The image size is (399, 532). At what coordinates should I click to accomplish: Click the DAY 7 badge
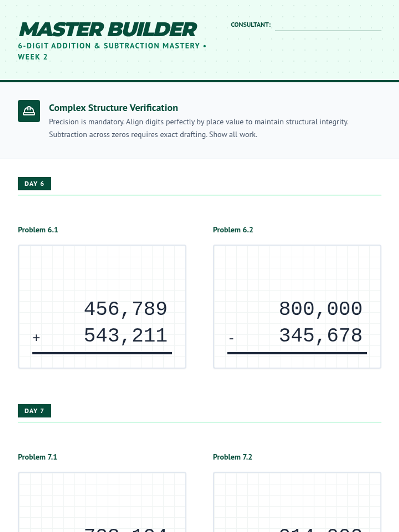coord(34,411)
